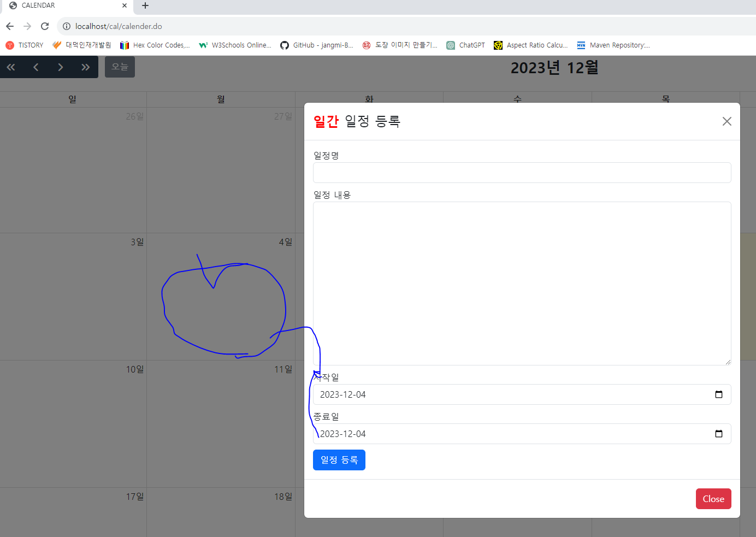The height and width of the screenshot is (537, 756).
Task: Click the 3일 calendar cell
Action: pyautogui.click(x=73, y=297)
